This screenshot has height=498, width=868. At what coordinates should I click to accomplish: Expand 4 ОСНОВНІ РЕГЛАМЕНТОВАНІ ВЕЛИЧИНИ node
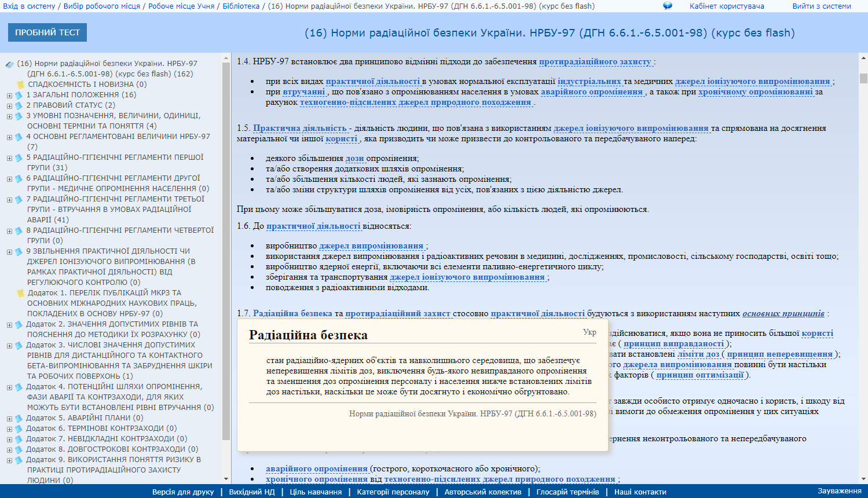click(9, 137)
